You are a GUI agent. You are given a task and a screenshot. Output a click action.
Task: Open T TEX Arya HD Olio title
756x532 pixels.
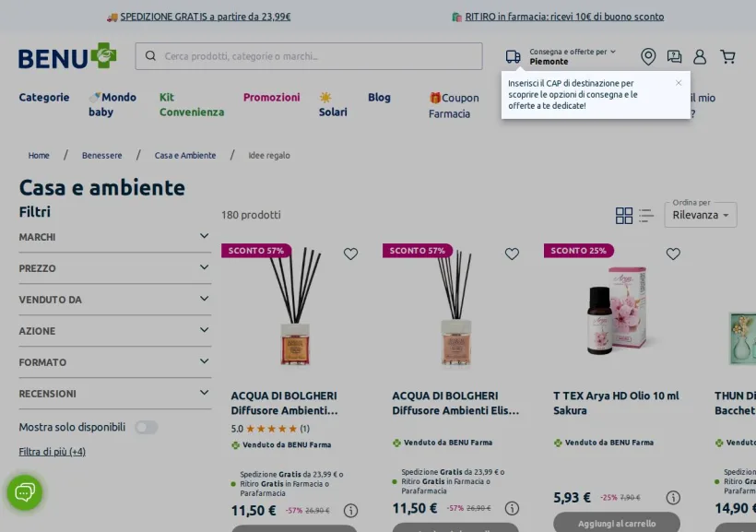click(616, 403)
